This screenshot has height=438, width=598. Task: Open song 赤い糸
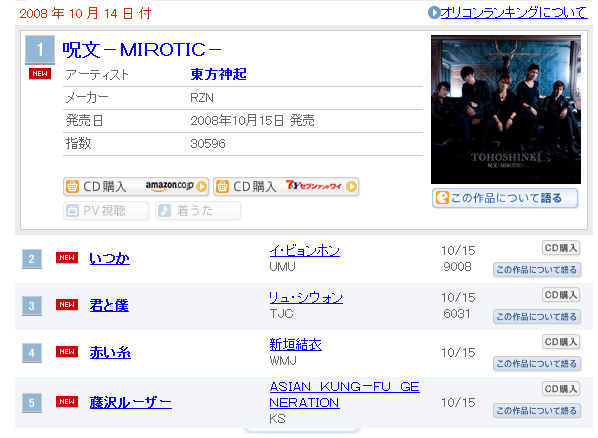pyautogui.click(x=110, y=353)
